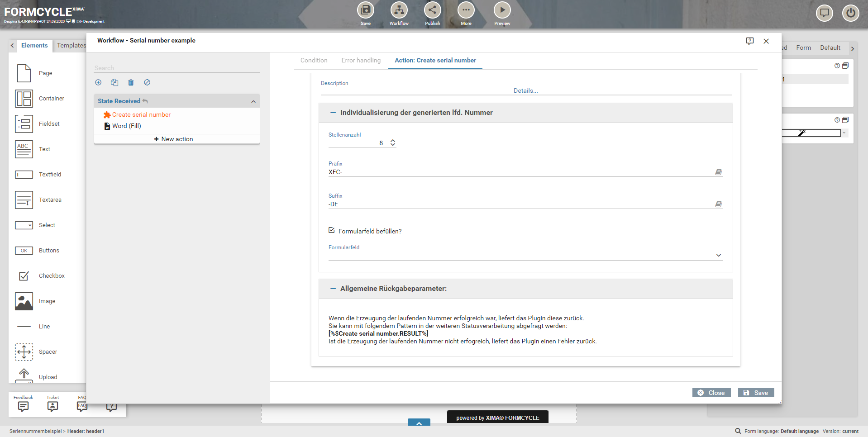This screenshot has height=437, width=868.
Task: Select Word (Fill) action in list
Action: click(126, 126)
